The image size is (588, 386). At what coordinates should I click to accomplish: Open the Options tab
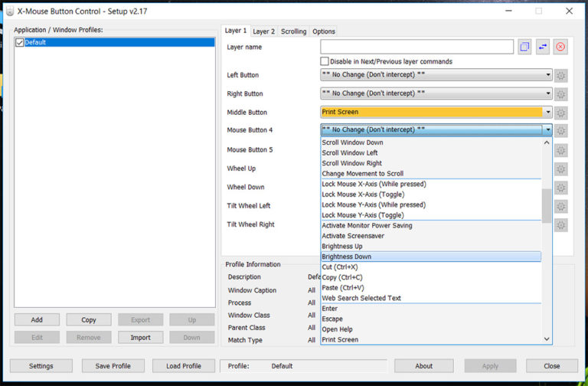[x=324, y=31]
